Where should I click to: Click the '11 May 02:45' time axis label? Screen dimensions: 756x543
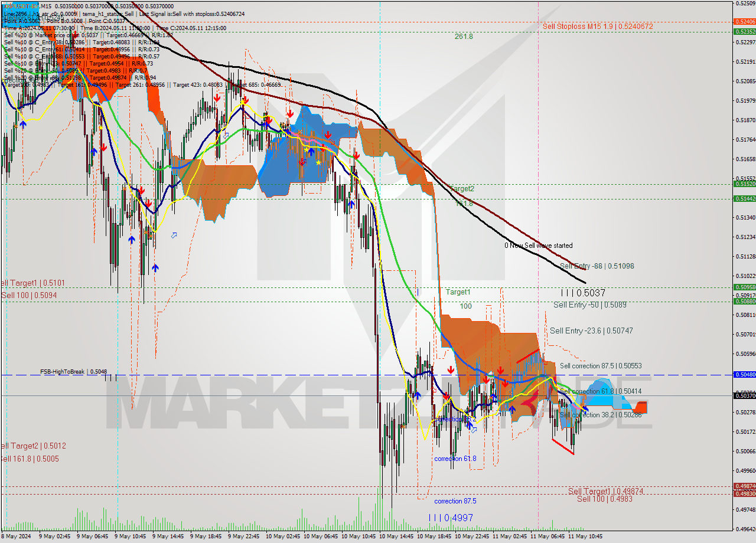point(510,537)
